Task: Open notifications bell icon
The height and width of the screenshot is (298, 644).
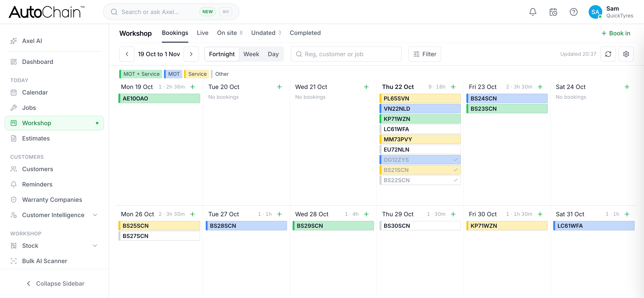Action: pyautogui.click(x=532, y=12)
